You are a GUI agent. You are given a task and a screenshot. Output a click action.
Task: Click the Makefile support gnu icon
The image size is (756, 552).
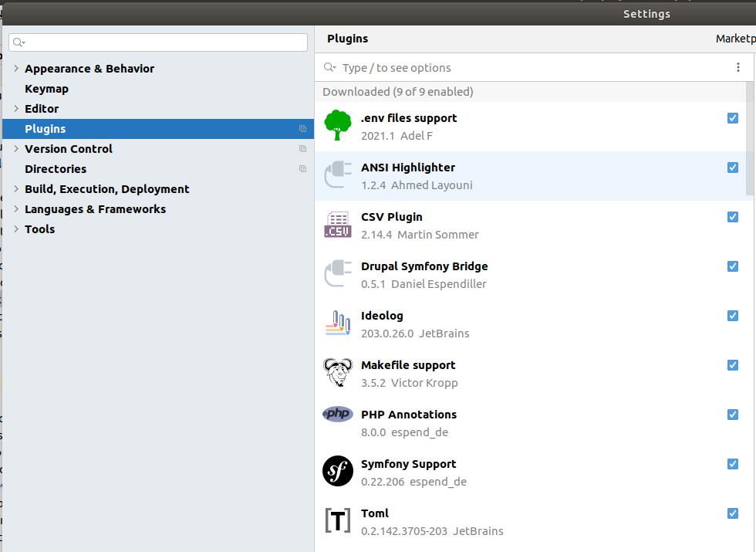click(x=338, y=372)
